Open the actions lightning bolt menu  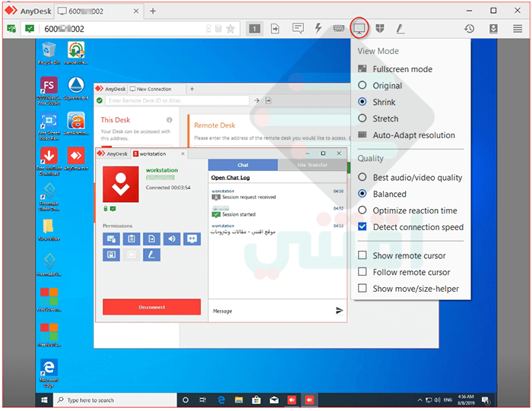click(318, 28)
